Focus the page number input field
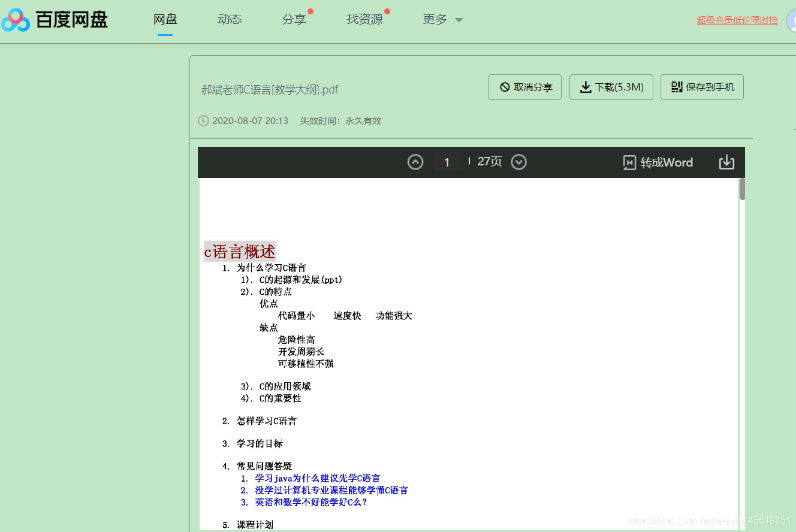796x532 pixels. [447, 162]
